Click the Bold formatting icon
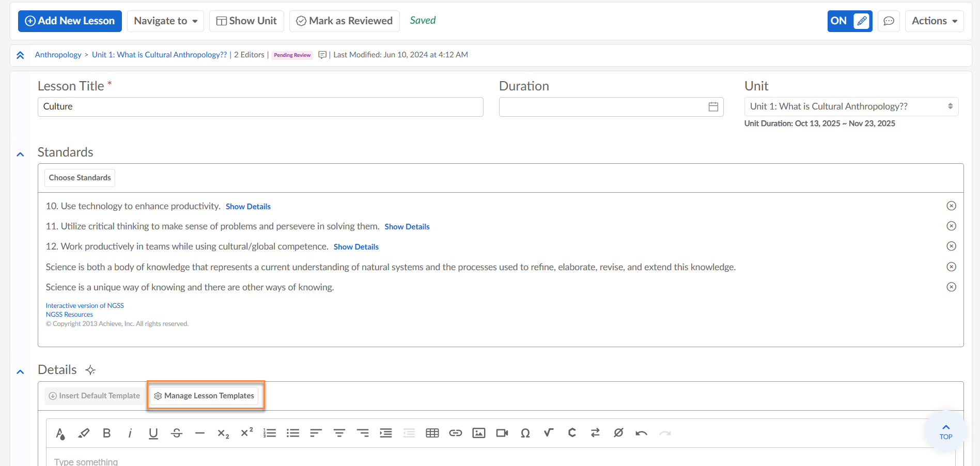The height and width of the screenshot is (466, 980). tap(106, 433)
